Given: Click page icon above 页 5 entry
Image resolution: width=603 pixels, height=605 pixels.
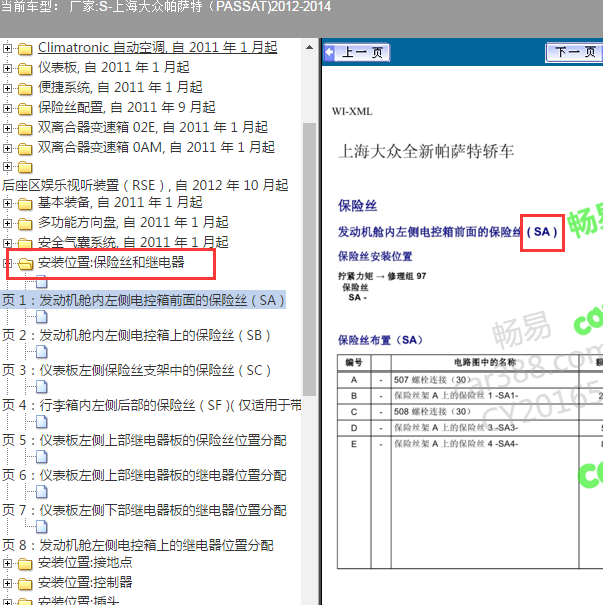Looking at the screenshot, I should [x=42, y=422].
